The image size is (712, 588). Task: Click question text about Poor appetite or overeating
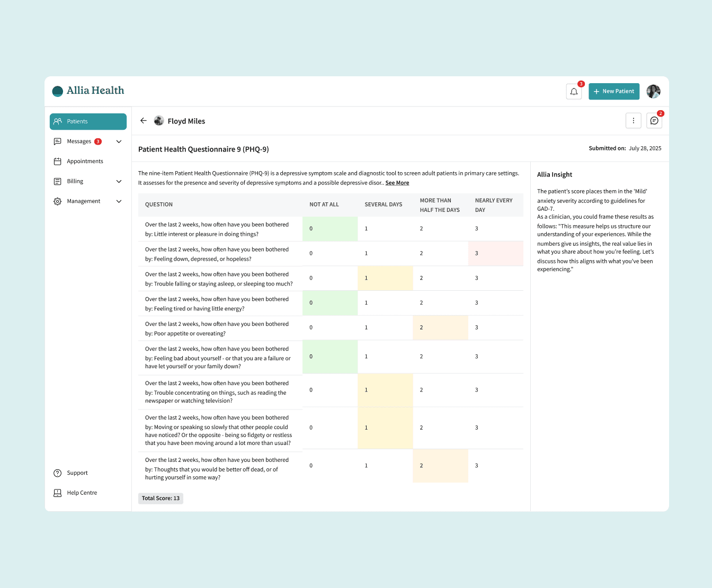[x=217, y=328]
